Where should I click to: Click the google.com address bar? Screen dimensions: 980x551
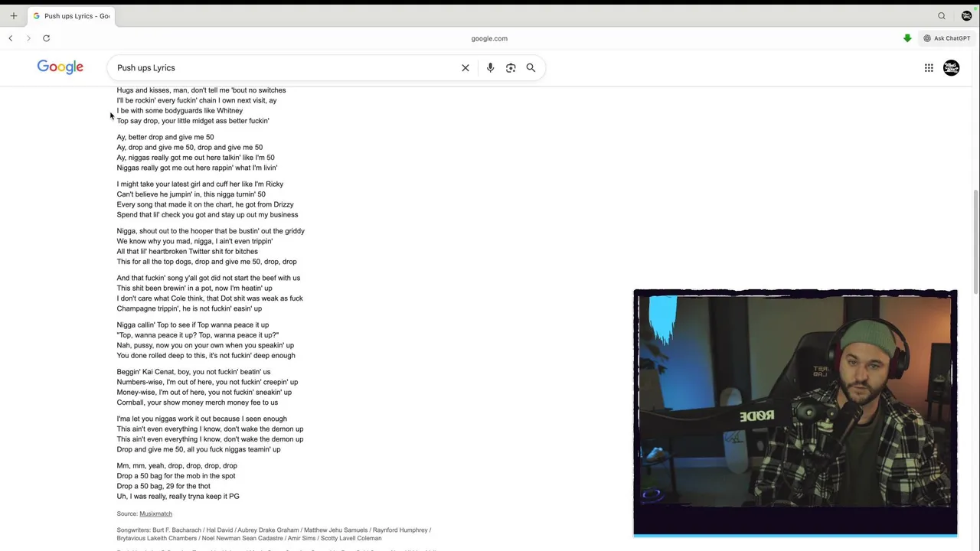pyautogui.click(x=489, y=38)
